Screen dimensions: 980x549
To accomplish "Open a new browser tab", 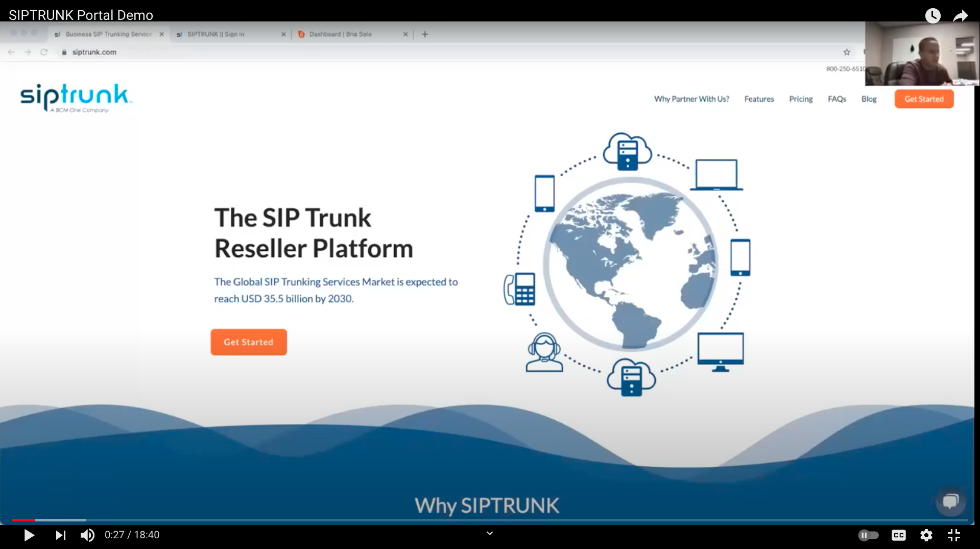I will [425, 34].
